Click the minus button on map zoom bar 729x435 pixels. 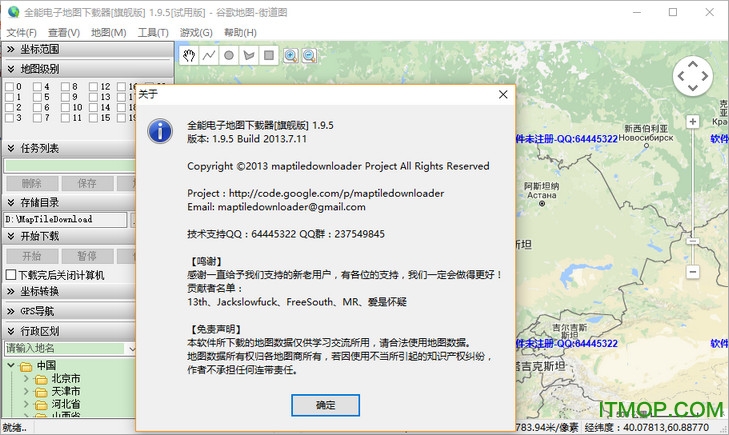pyautogui.click(x=693, y=272)
